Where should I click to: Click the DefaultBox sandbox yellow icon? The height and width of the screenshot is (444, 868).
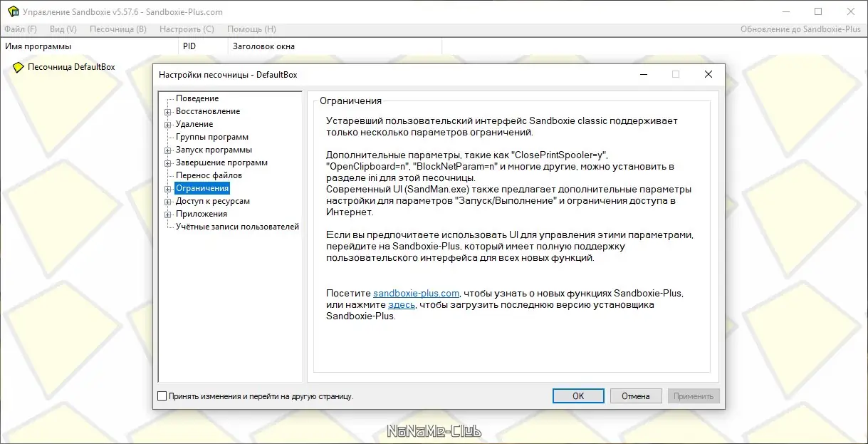pos(19,67)
